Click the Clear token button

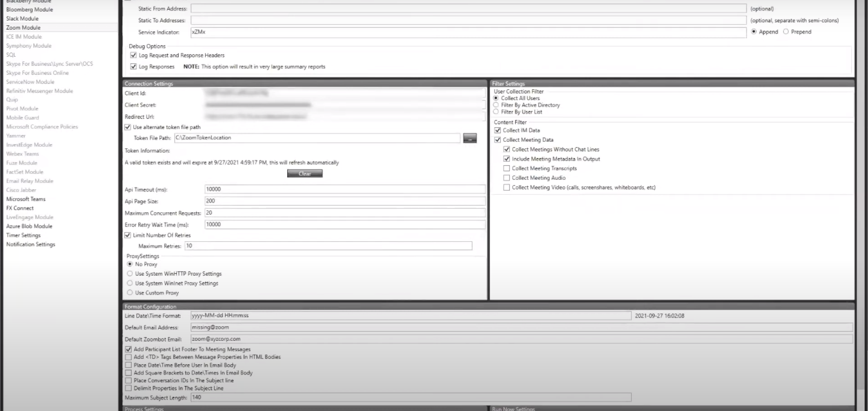pyautogui.click(x=304, y=173)
